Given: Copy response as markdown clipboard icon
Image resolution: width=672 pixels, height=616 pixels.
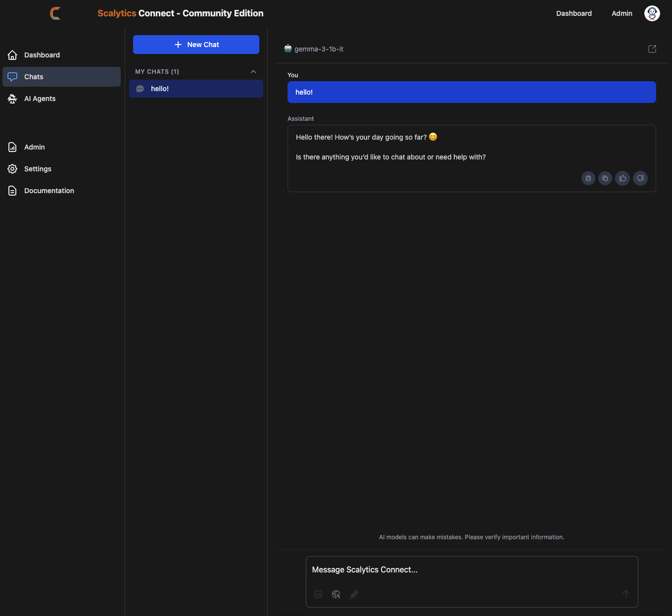Looking at the screenshot, I should click(588, 178).
